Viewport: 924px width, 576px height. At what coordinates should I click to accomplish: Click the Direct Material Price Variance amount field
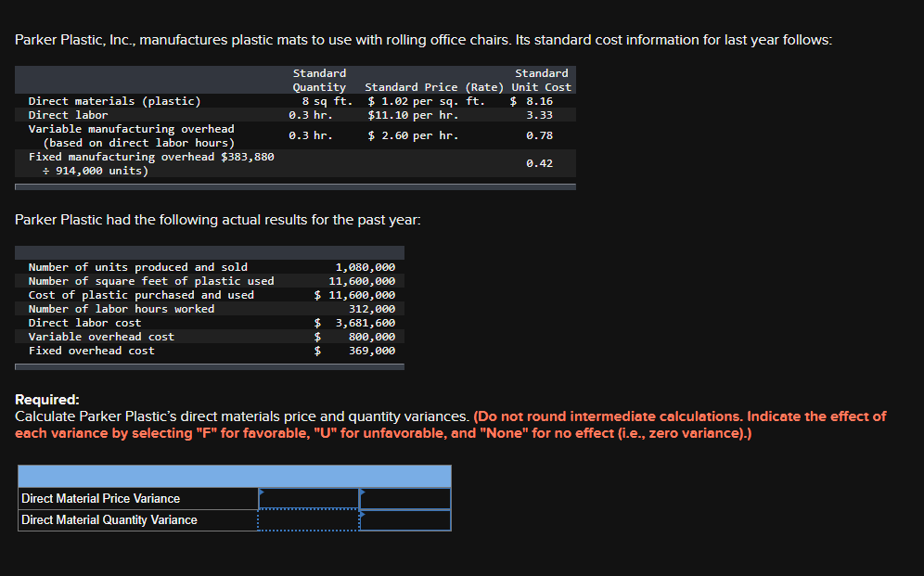308,498
